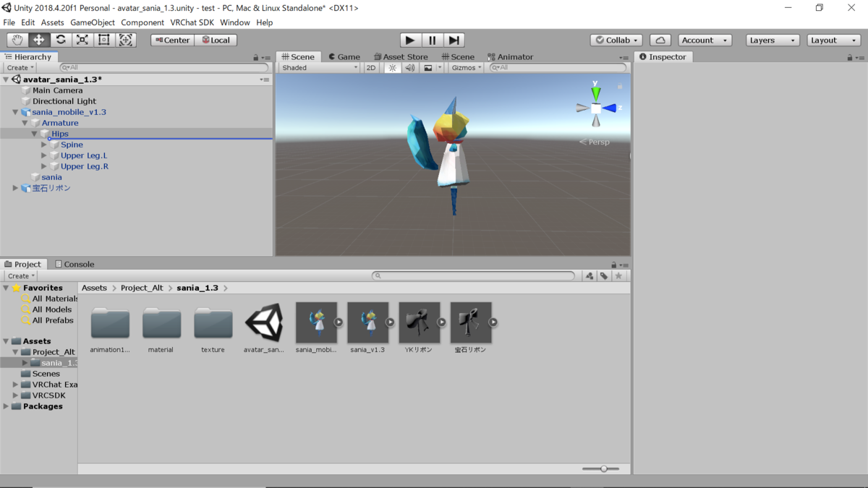
Task: Open scene effects dropdown arrow
Action: (x=440, y=68)
